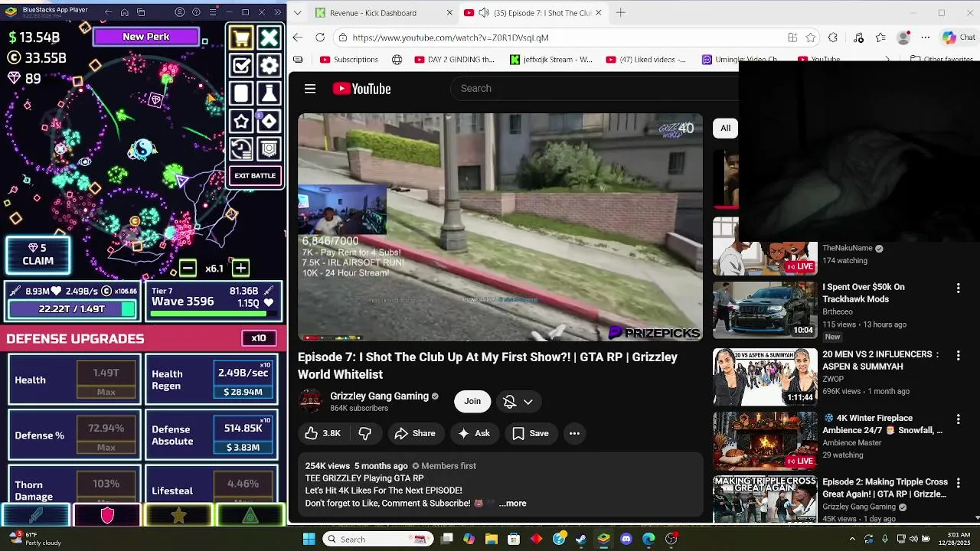Open BlueStacks help icon
Screen dimensions: 980x551
196,12
